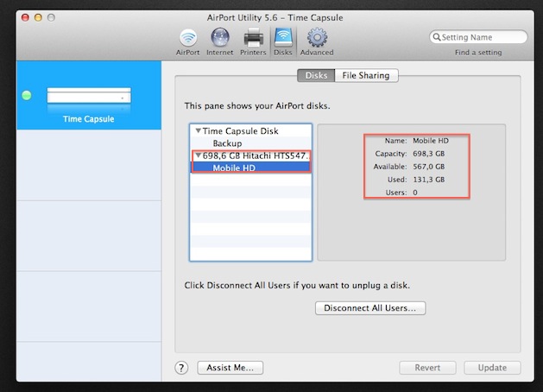Viewport: 543px width, 392px height.
Task: Click the Users value 0
Action: (x=415, y=193)
